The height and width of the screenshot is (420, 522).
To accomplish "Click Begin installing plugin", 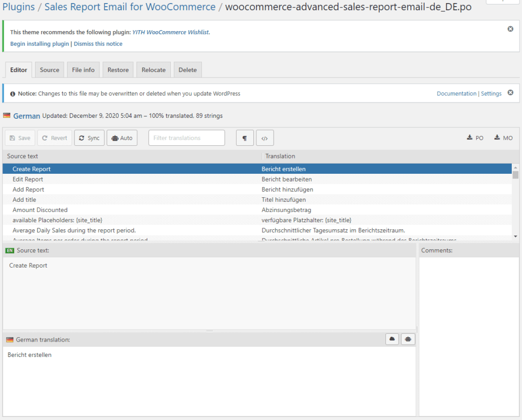I will click(39, 43).
